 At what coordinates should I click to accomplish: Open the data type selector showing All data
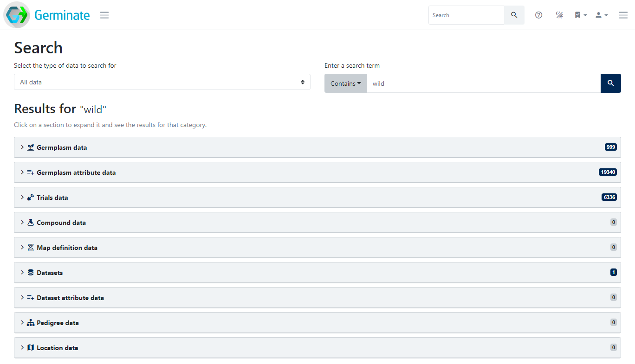pyautogui.click(x=162, y=82)
